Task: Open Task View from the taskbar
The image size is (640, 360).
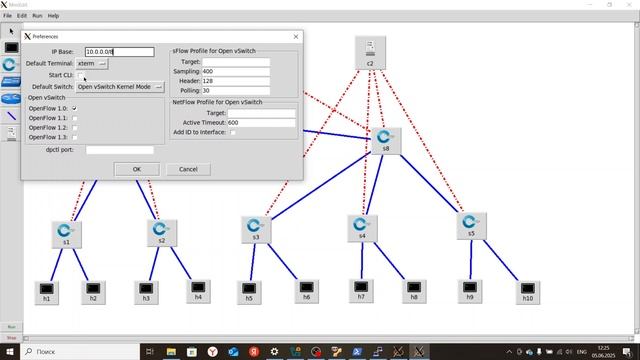Action: 150,351
